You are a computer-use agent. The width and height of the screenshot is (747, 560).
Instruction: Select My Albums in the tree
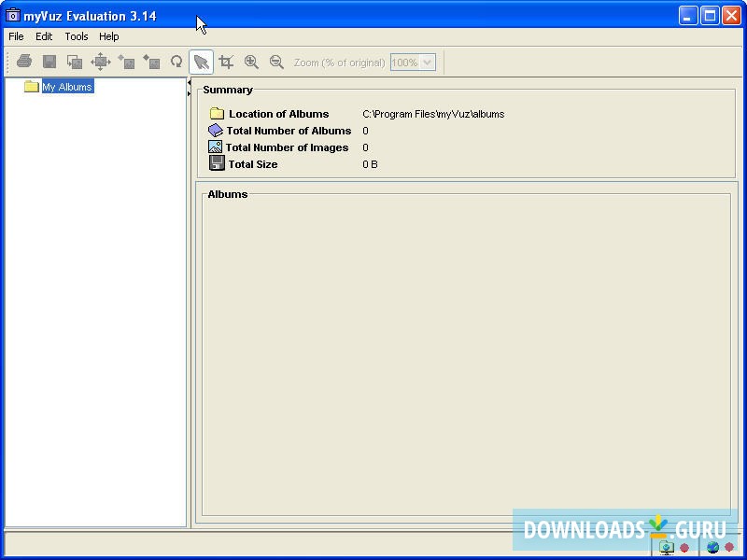(67, 87)
